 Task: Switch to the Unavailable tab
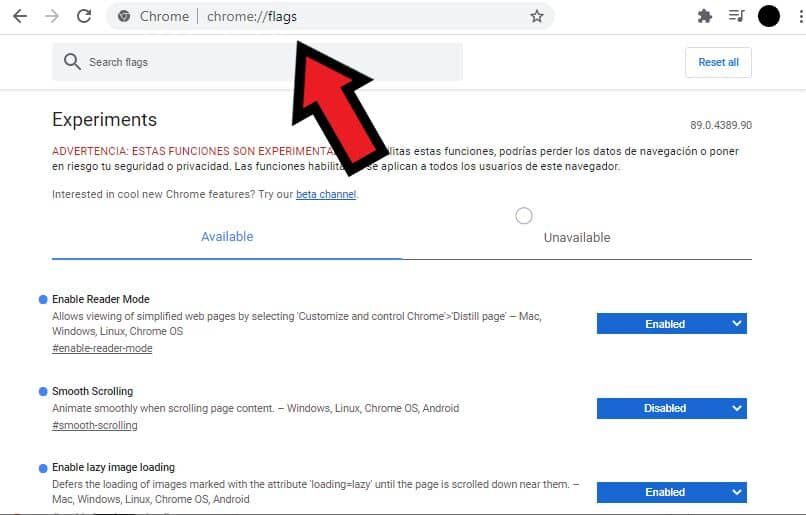[577, 237]
